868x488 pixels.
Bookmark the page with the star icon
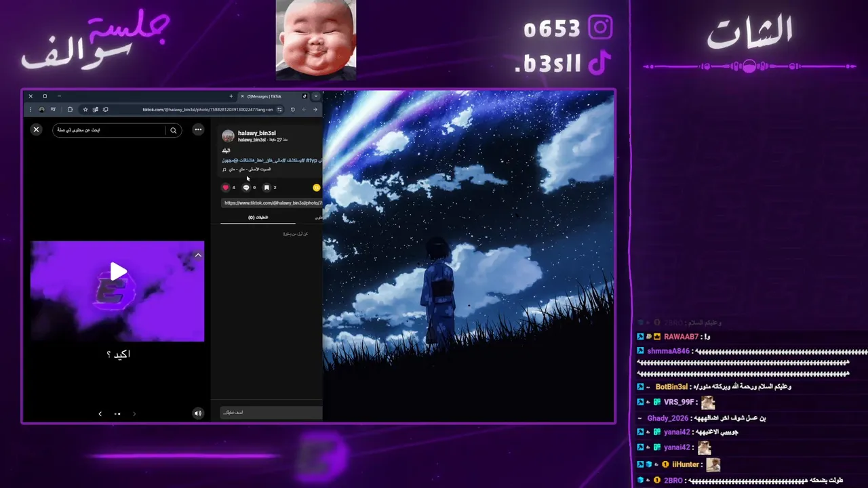85,109
